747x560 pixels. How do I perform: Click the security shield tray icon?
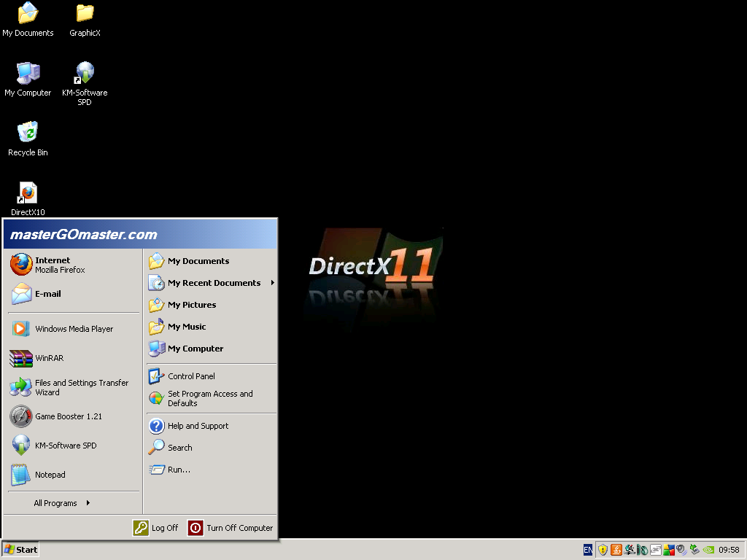(603, 550)
